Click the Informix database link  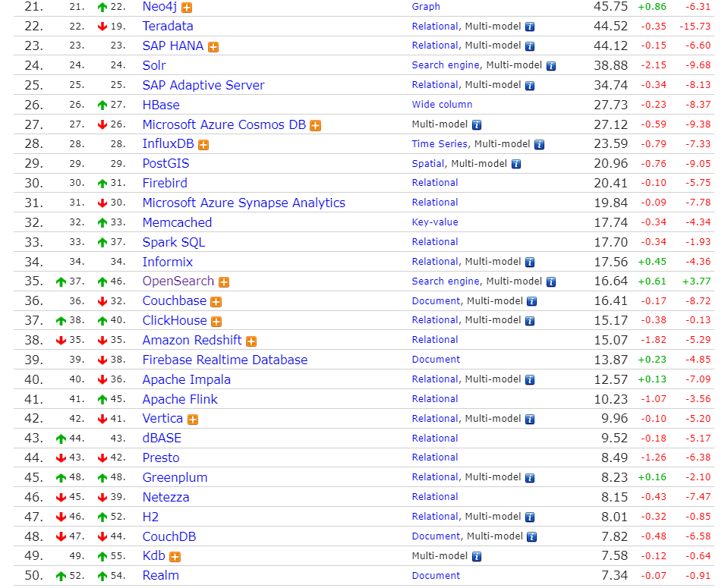click(x=168, y=263)
